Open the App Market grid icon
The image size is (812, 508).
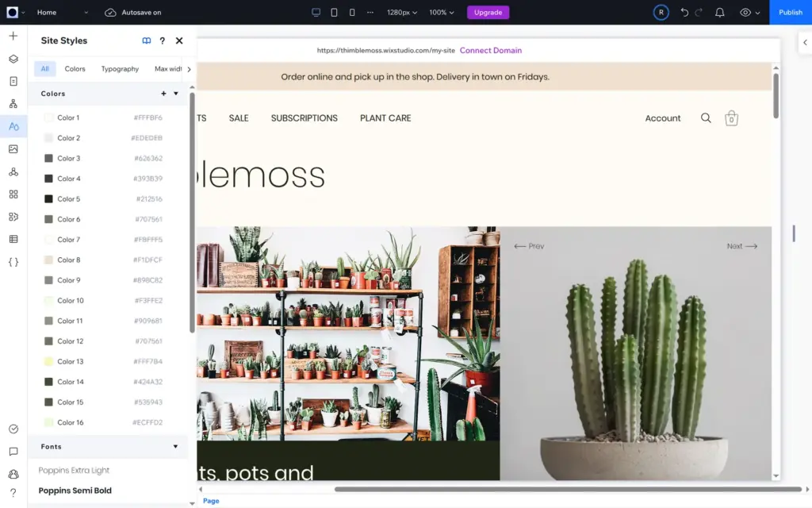tap(13, 194)
